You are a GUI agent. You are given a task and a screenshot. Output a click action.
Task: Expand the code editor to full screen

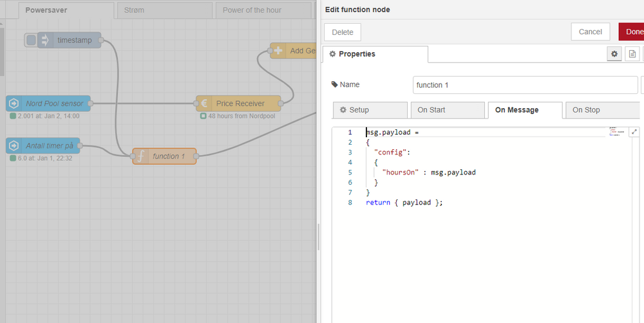634,132
